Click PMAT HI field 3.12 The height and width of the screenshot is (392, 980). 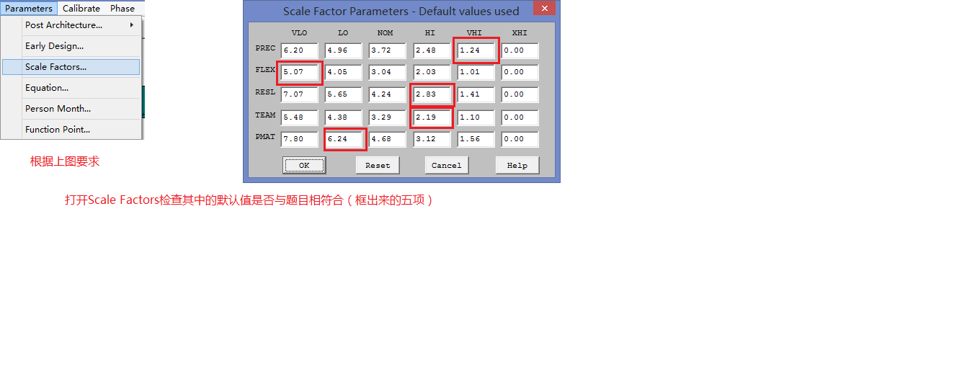(432, 139)
